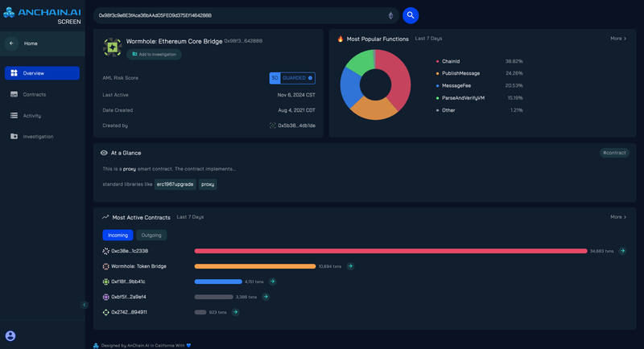
Task: Click the orange PublishMessage donut segment
Action: click(x=374, y=109)
